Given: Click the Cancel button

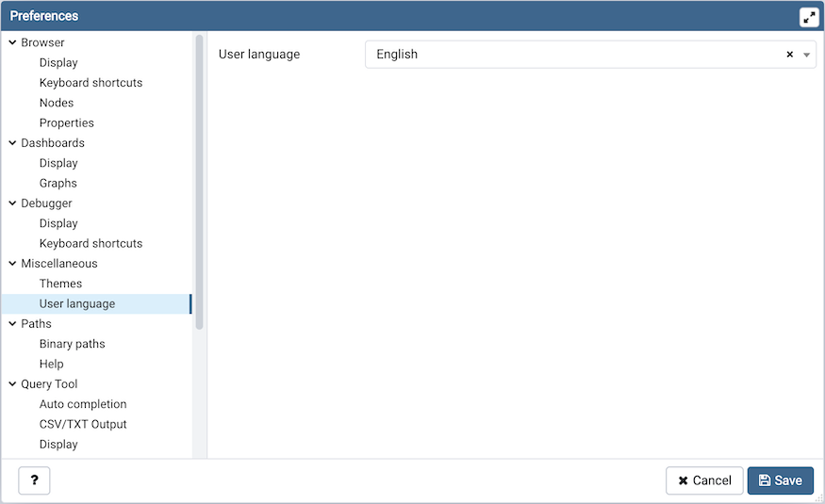Looking at the screenshot, I should pyautogui.click(x=704, y=480).
